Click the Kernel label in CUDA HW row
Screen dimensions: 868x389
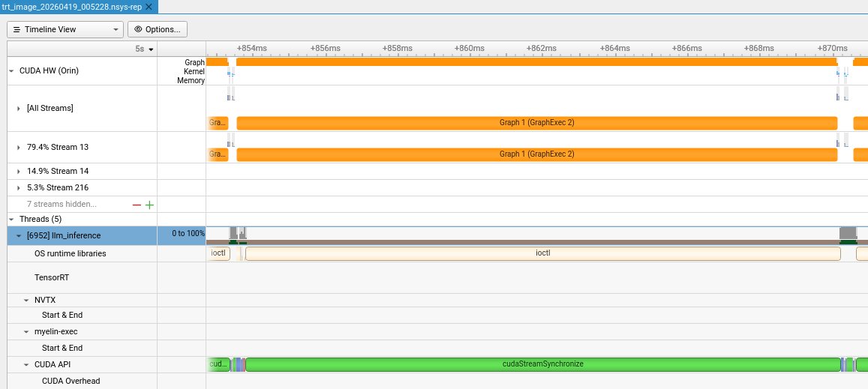coord(194,71)
